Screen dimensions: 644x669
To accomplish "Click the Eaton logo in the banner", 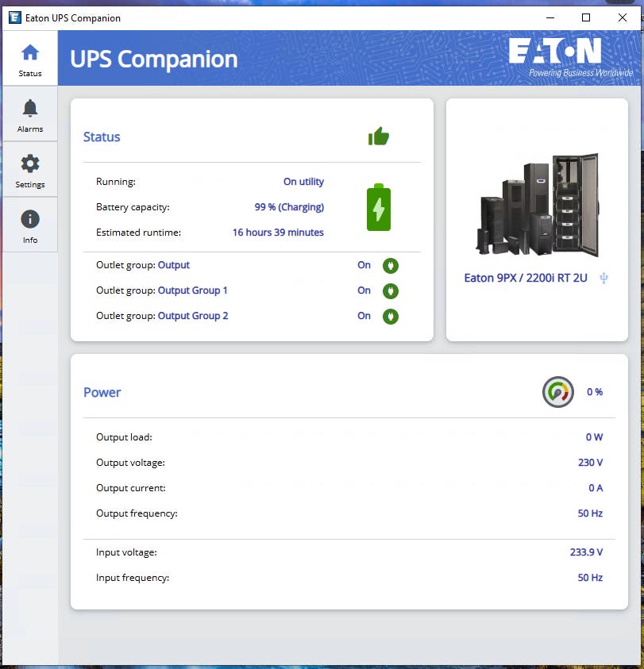I will tap(570, 58).
